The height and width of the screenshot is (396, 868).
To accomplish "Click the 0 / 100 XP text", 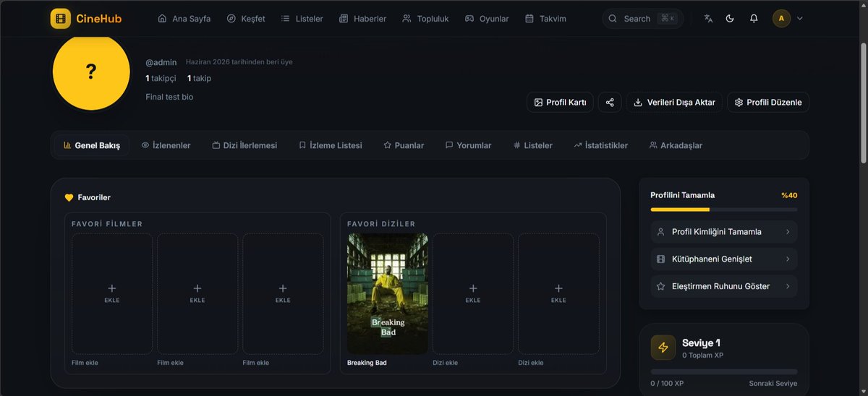I will [667, 384].
